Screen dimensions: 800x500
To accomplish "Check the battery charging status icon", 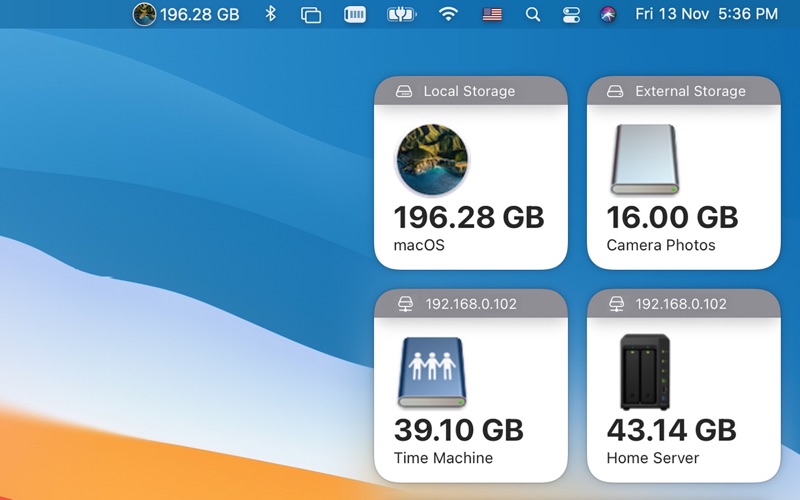I will [x=402, y=14].
